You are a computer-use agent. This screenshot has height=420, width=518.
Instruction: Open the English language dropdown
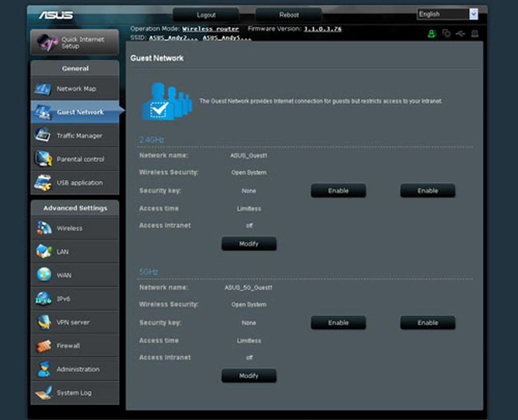tap(473, 14)
